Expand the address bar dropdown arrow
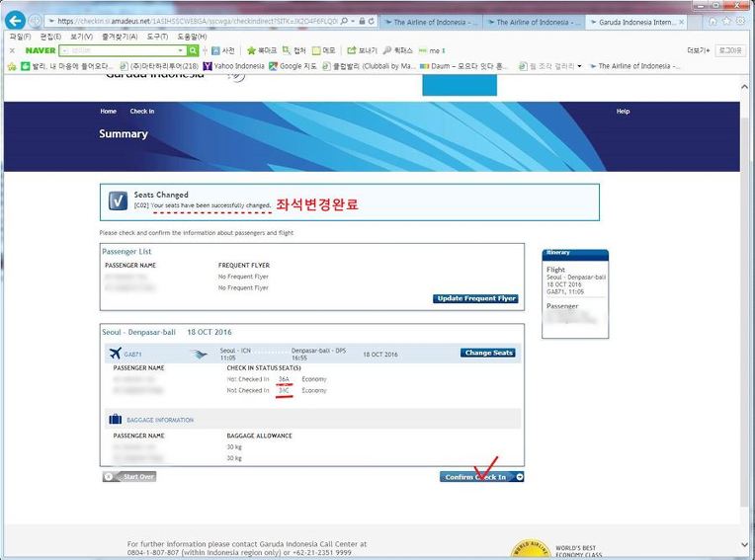755x560 pixels. coord(353,21)
